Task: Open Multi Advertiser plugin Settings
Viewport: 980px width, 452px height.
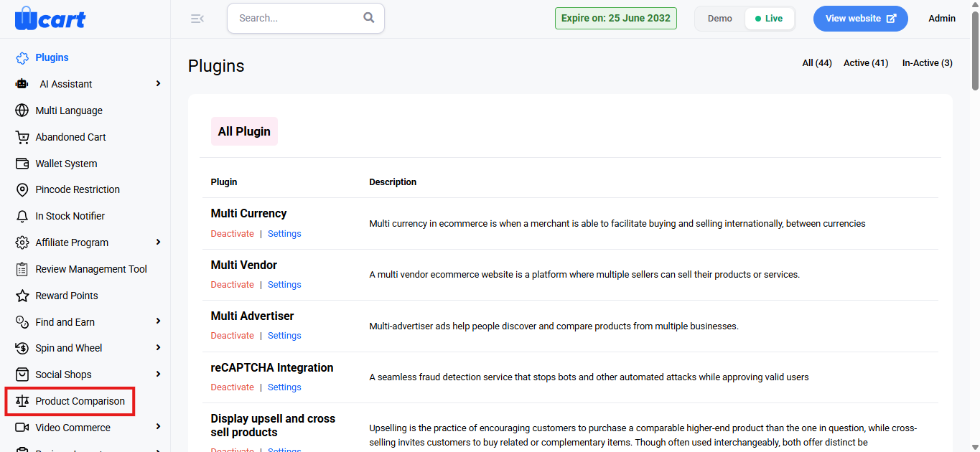Action: (284, 336)
